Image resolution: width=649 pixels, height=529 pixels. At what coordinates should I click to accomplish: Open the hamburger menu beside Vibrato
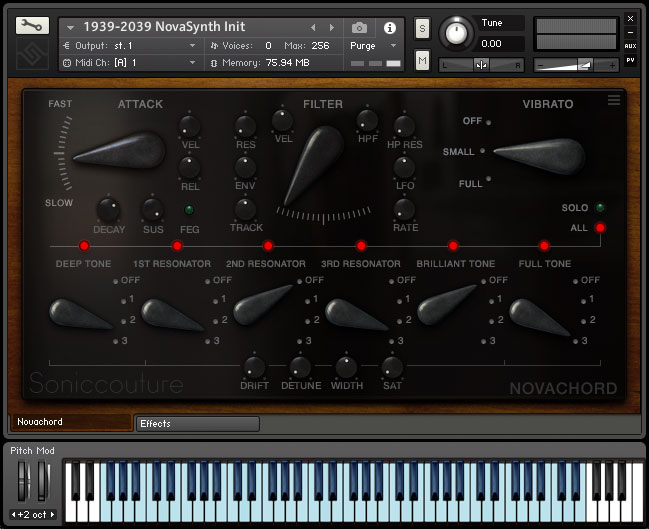point(614,100)
